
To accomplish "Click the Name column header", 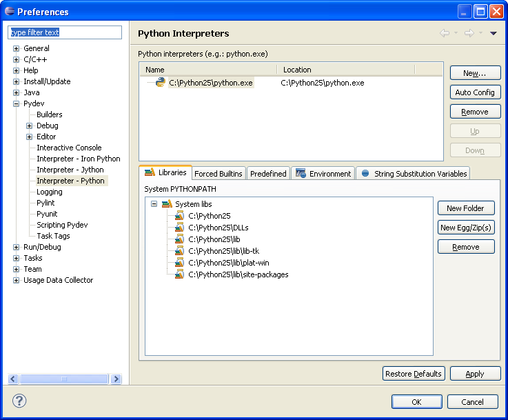I will (208, 70).
